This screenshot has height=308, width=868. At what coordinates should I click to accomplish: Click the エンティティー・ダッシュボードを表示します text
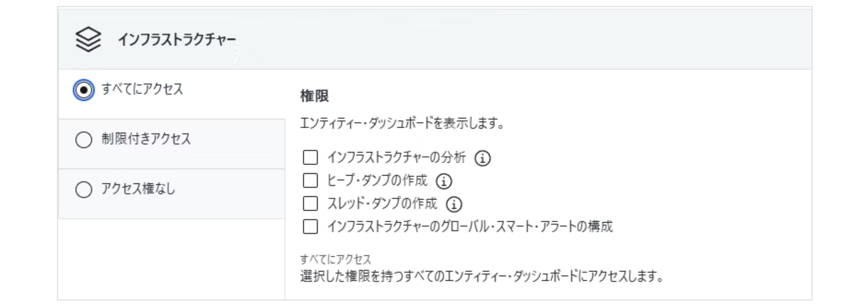402,123
